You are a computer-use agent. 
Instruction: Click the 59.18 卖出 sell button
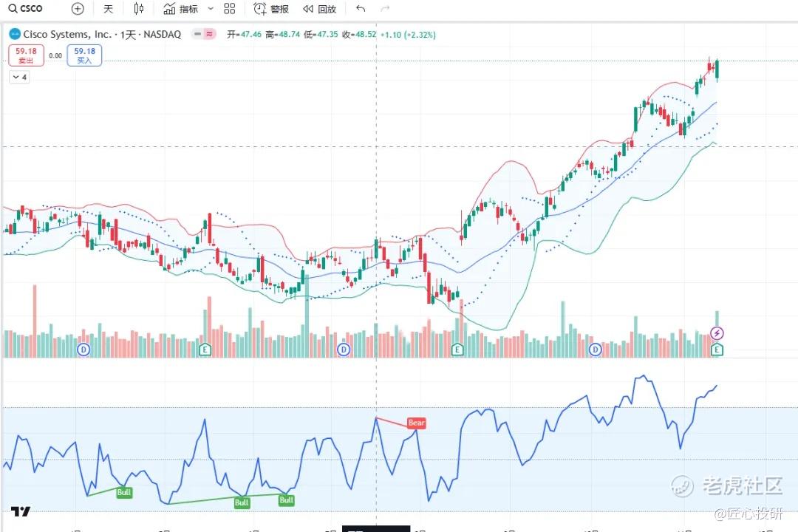tap(27, 55)
